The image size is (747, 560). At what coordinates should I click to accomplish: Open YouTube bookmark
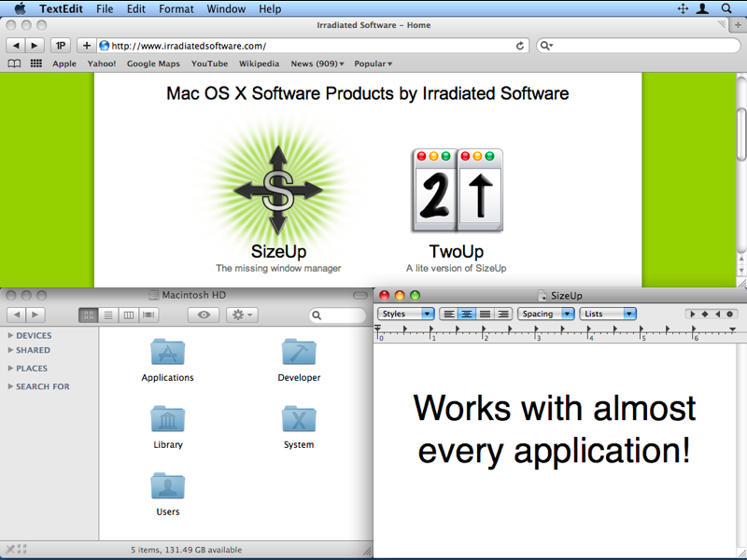pos(209,63)
